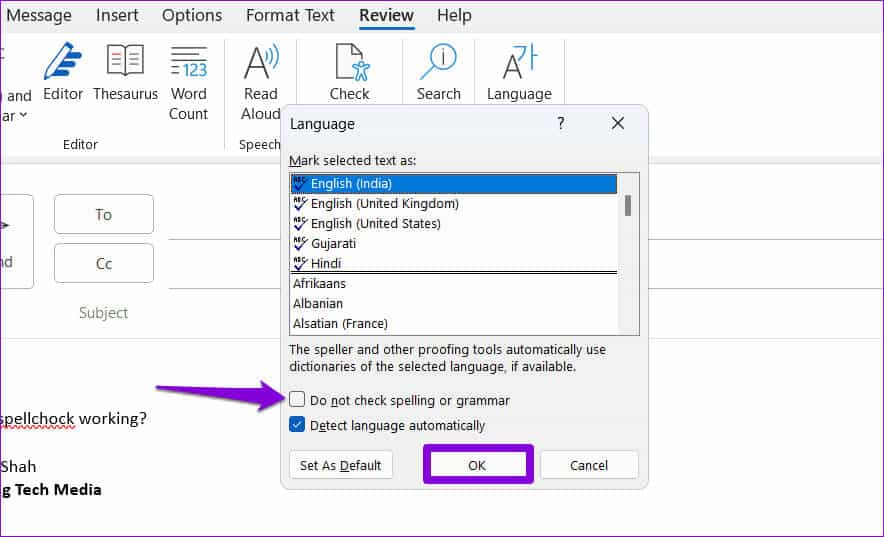Select Afrikaans in language list

[x=454, y=283]
